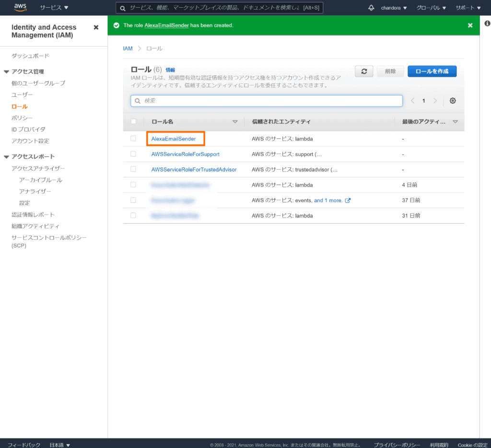Image resolution: width=491 pixels, height=448 pixels.
Task: Open 認証情報レポート in the sidebar
Action: (x=33, y=214)
